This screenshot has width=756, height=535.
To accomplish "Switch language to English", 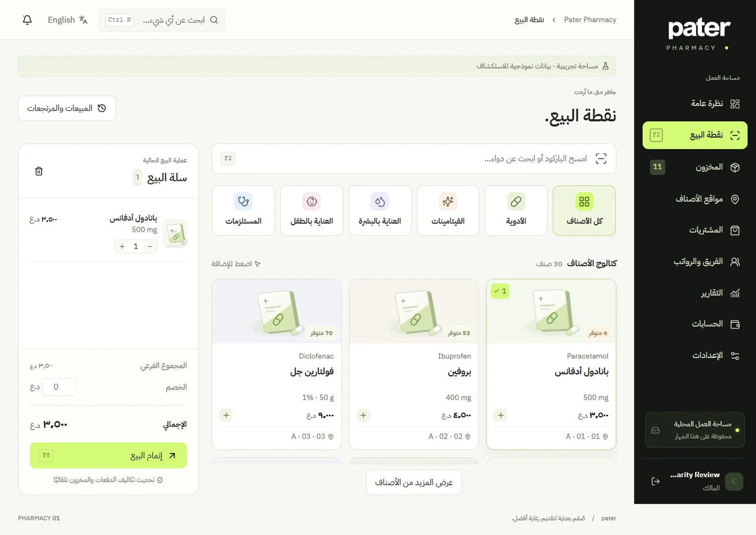I will 67,20.
